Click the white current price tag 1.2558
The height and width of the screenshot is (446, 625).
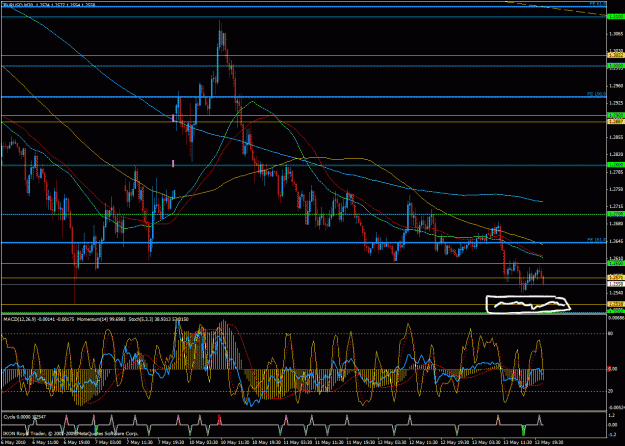pyautogui.click(x=615, y=284)
